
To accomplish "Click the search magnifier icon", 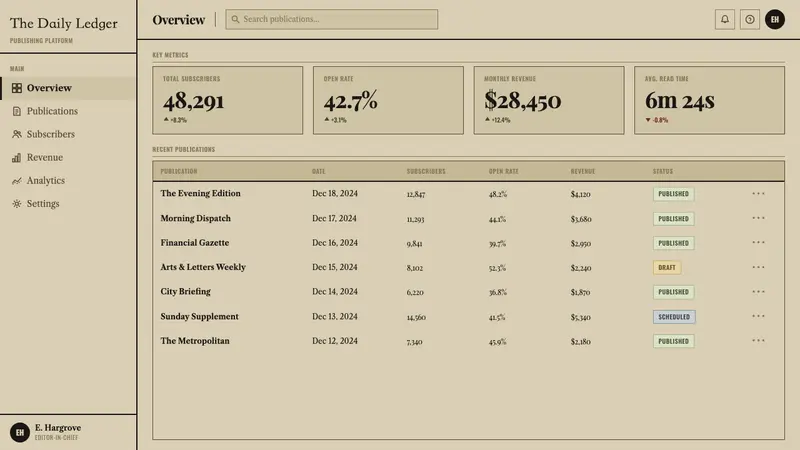I will point(235,19).
